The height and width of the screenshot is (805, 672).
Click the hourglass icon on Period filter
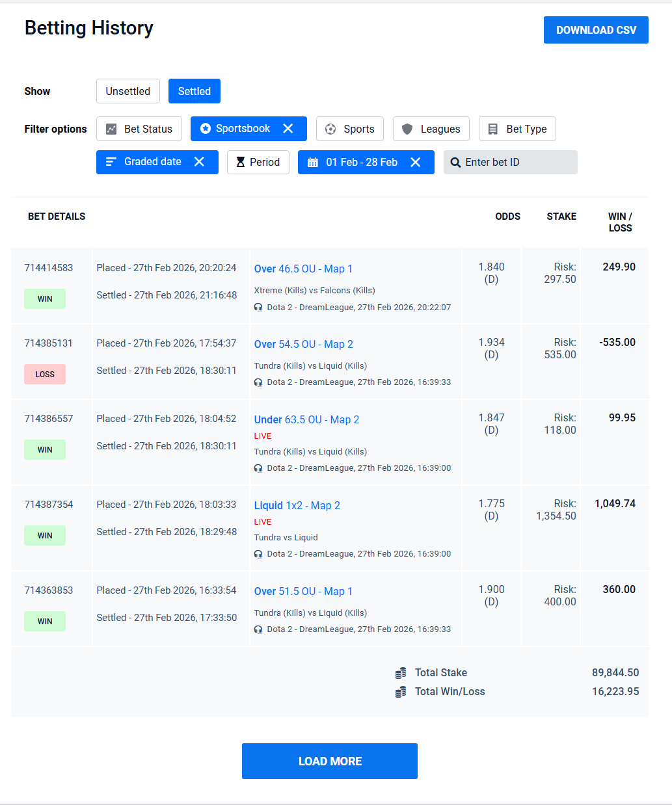click(241, 163)
